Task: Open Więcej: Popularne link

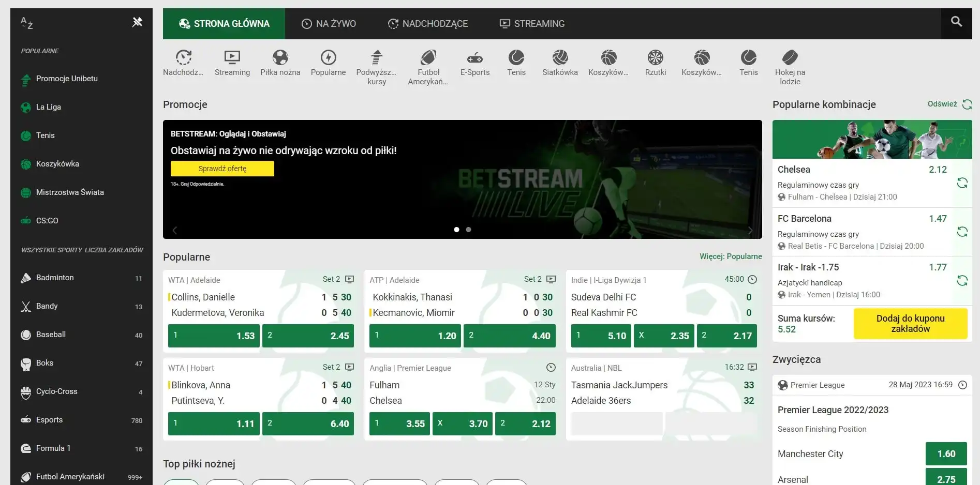Action: point(731,256)
